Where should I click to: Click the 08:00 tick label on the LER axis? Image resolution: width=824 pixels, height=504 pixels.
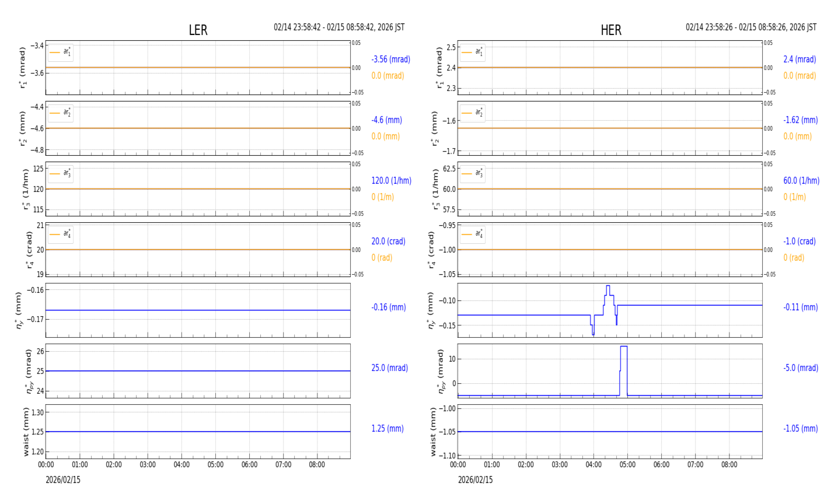(317, 466)
